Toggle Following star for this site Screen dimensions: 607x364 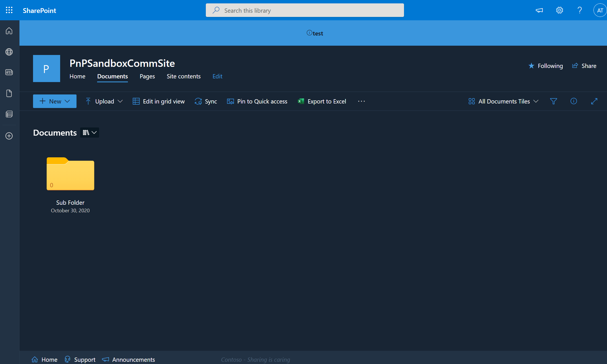click(545, 66)
